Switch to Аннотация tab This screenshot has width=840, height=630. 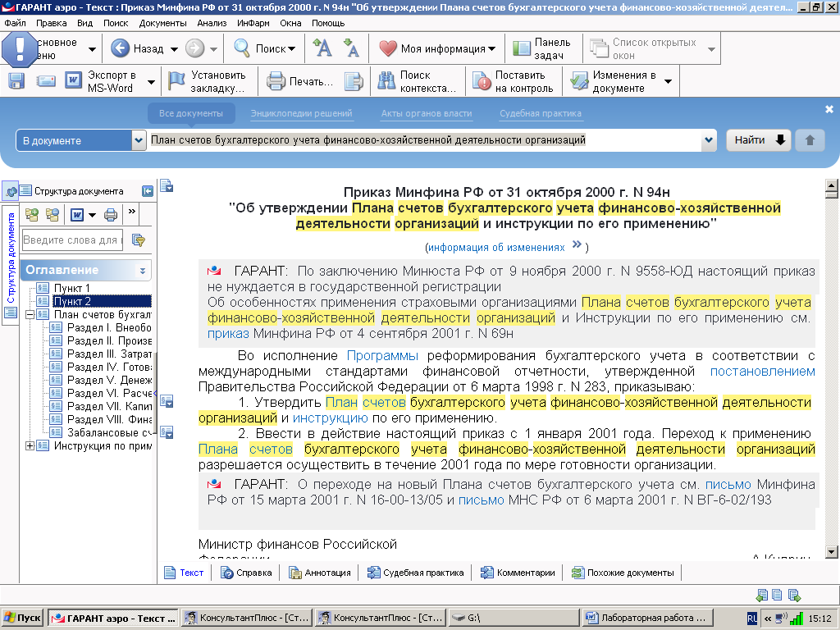click(x=320, y=573)
